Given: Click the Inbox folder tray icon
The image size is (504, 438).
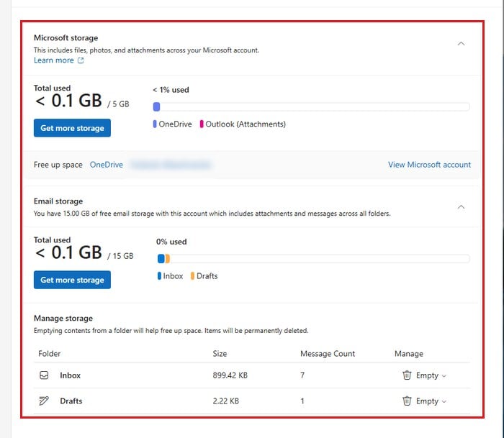Looking at the screenshot, I should [44, 375].
